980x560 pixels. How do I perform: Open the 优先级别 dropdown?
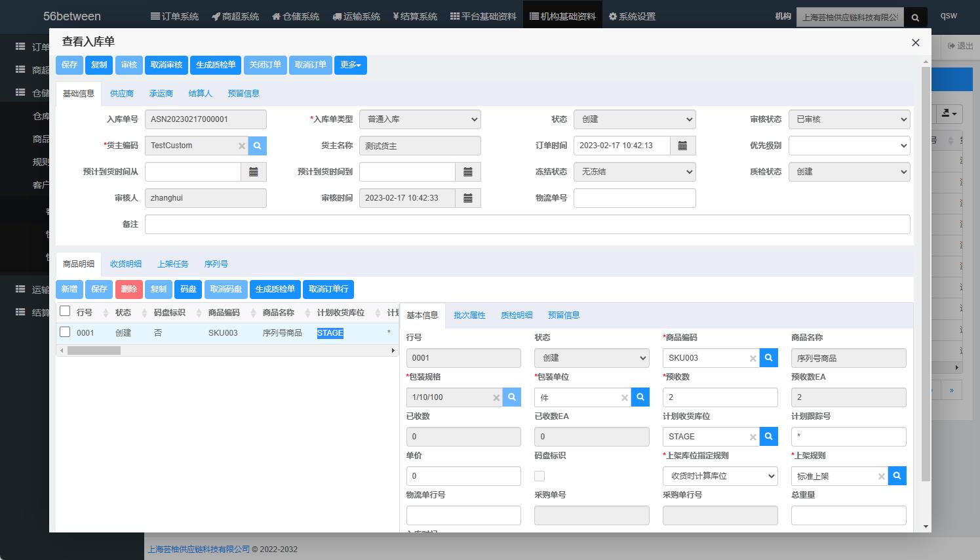click(x=849, y=146)
